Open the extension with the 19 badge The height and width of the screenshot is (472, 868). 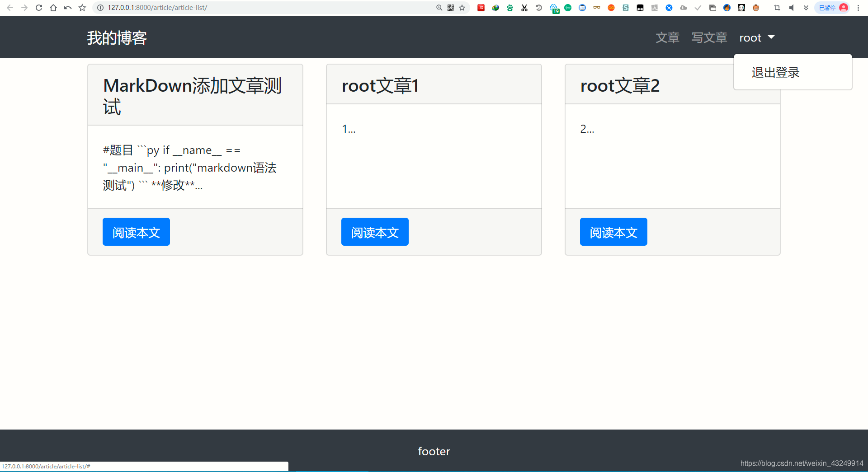click(x=554, y=8)
